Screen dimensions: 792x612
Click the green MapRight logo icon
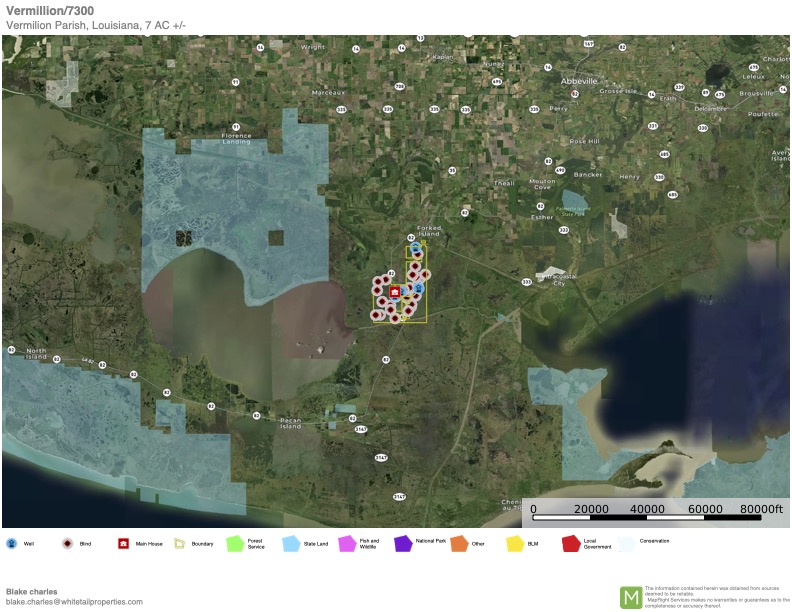click(x=631, y=597)
